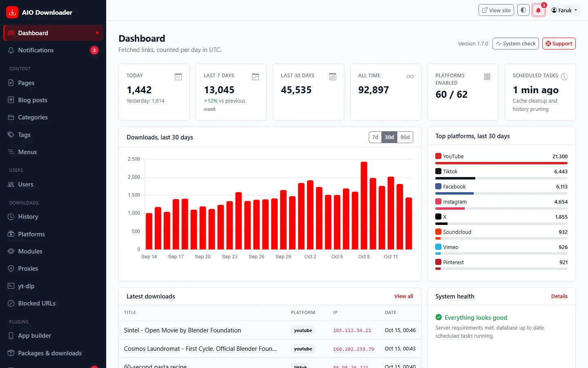Click the Soundcloud platform row label

[x=457, y=232]
